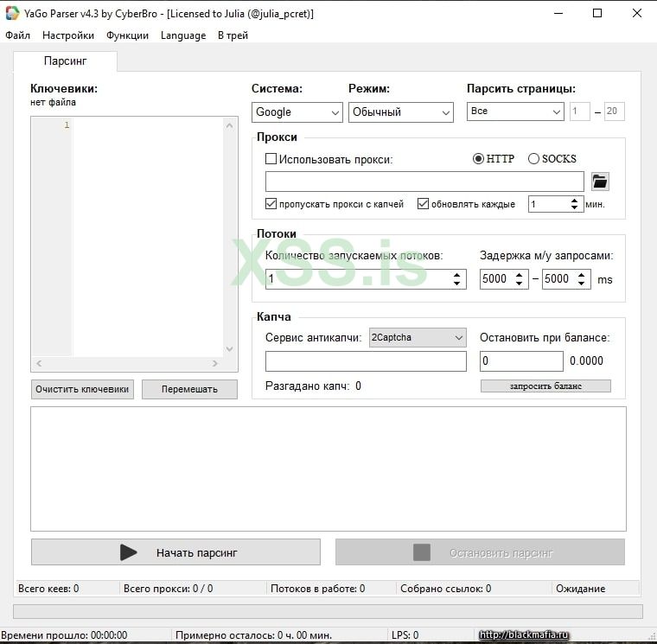Screen dimensions: 657x644
Task: Click right arrow of keywords horizontal scrollbar
Action: pos(215,363)
